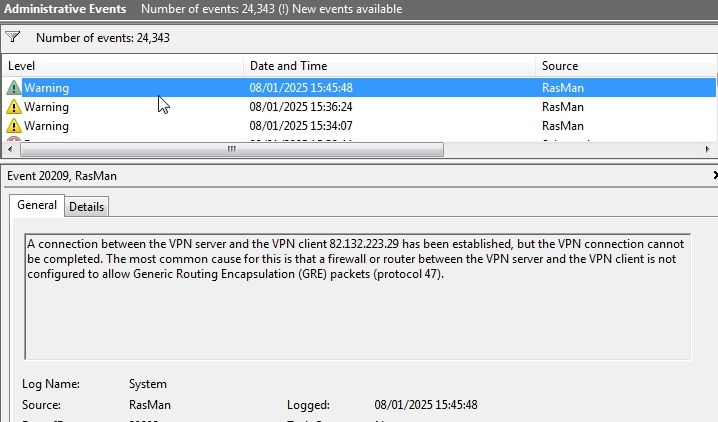
Task: Sort events by the Level column
Action: pos(120,66)
